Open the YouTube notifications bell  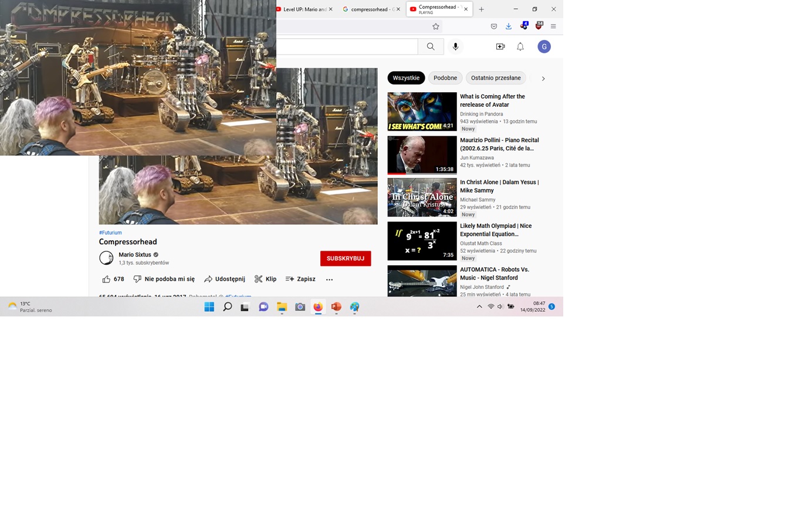[x=520, y=46]
